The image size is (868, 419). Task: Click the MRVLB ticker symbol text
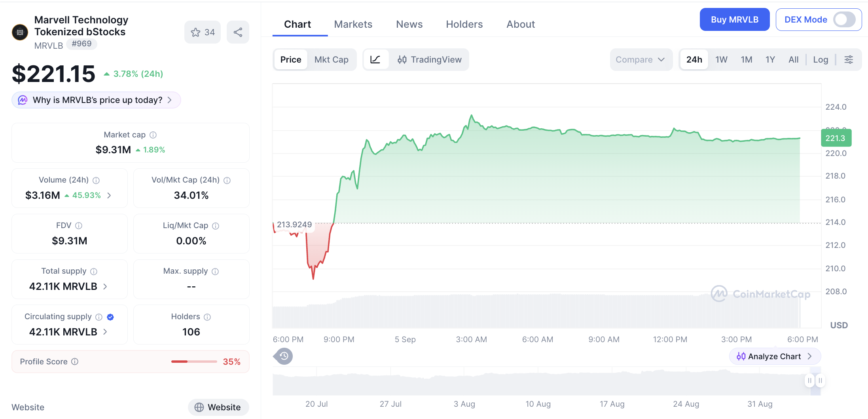click(x=49, y=46)
